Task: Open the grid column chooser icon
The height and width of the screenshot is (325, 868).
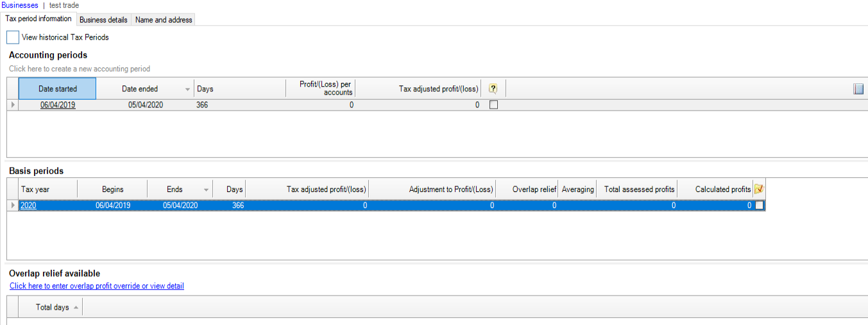Action: click(x=859, y=89)
